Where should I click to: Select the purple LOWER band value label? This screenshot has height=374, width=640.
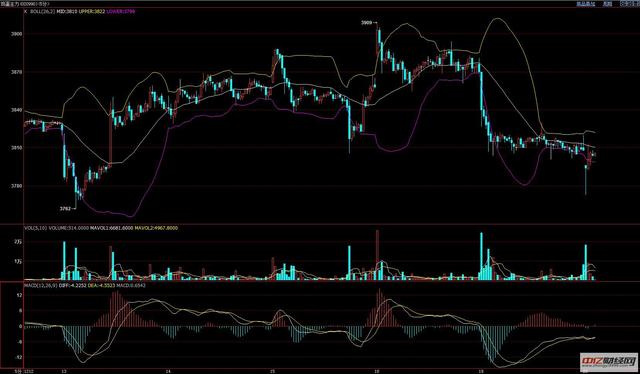(121, 11)
